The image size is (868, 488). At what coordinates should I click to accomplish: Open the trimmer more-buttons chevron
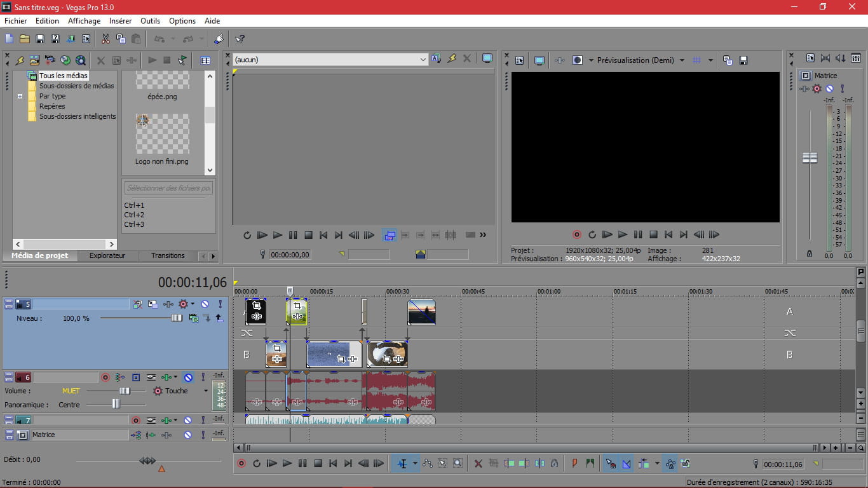coord(483,235)
